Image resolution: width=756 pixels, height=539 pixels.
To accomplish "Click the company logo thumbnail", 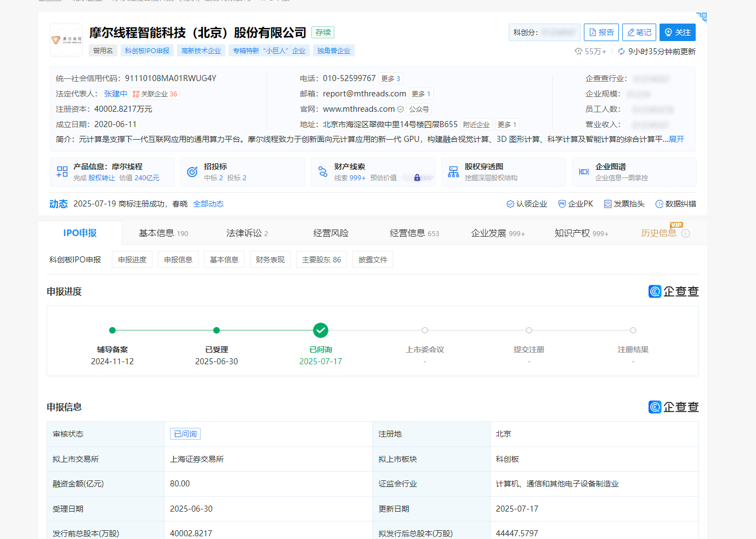I will (66, 40).
